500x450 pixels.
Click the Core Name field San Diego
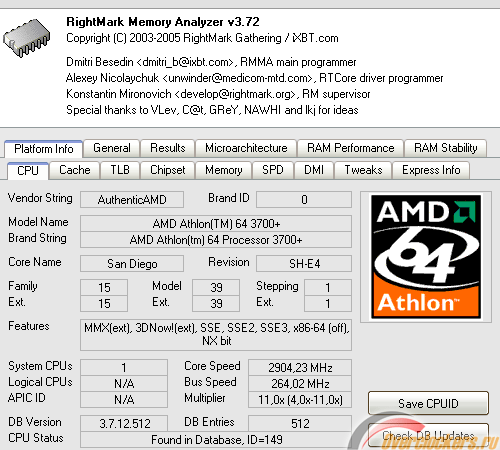[132, 264]
